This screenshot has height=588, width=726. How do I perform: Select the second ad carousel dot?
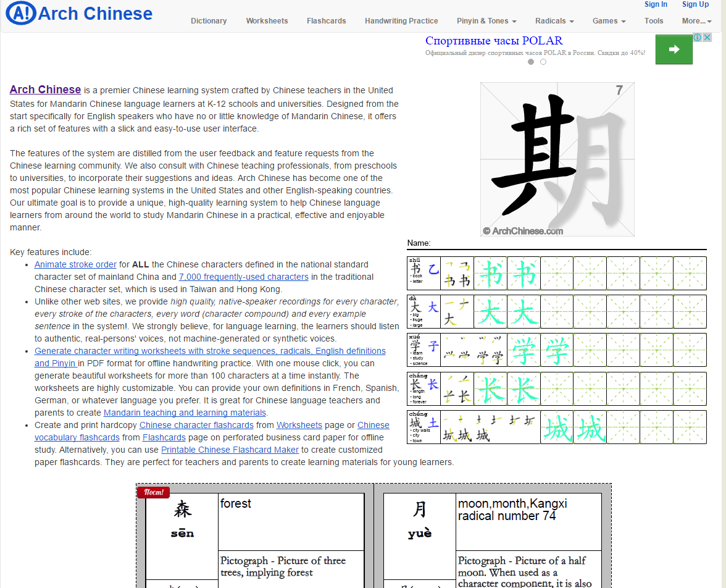tap(543, 62)
